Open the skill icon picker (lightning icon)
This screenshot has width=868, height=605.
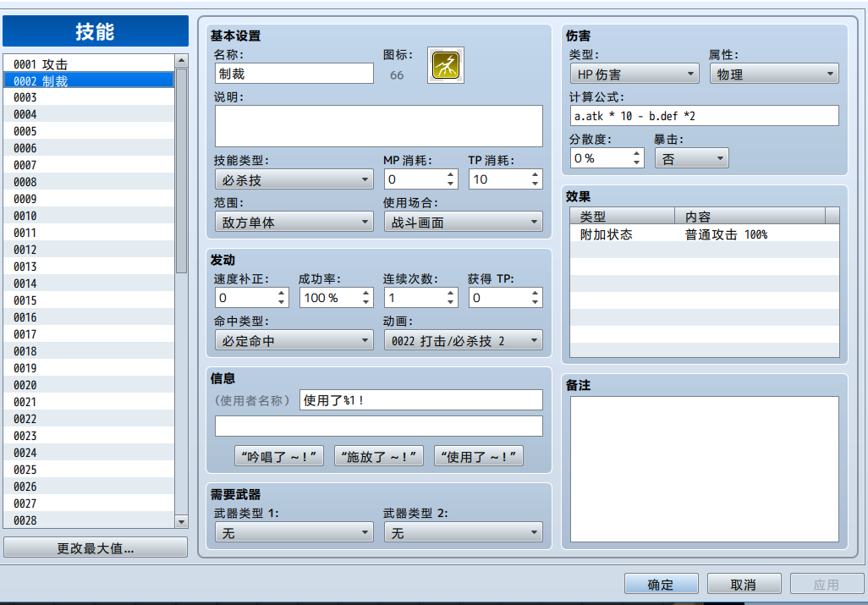point(446,65)
